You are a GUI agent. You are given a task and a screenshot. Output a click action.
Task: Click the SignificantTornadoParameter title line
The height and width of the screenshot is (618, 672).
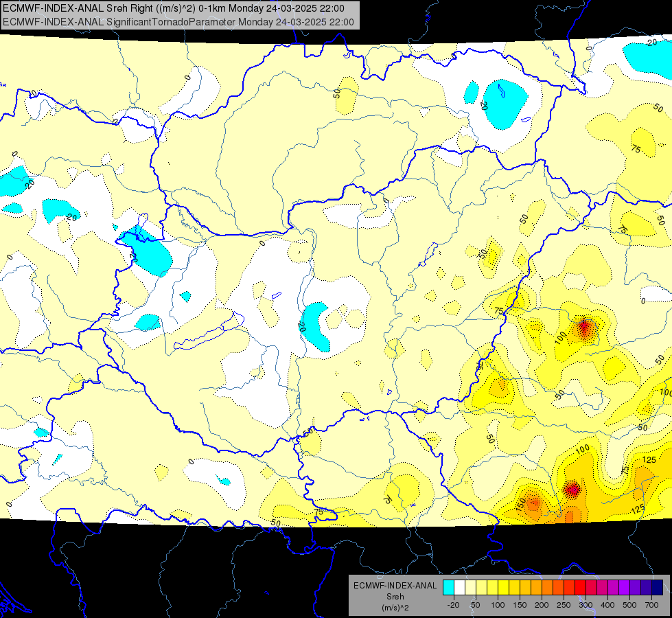pyautogui.click(x=178, y=22)
